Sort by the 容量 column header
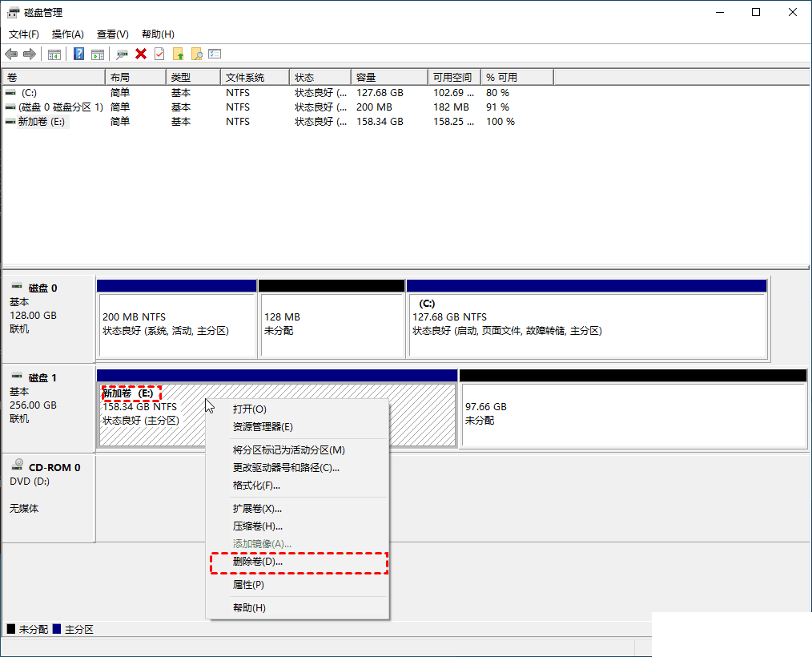 tap(390, 77)
